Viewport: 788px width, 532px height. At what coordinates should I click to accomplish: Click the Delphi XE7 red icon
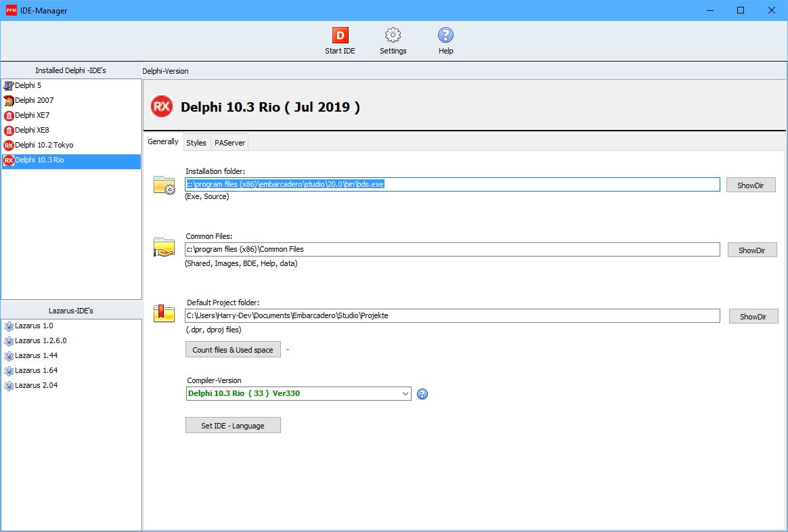pyautogui.click(x=9, y=116)
